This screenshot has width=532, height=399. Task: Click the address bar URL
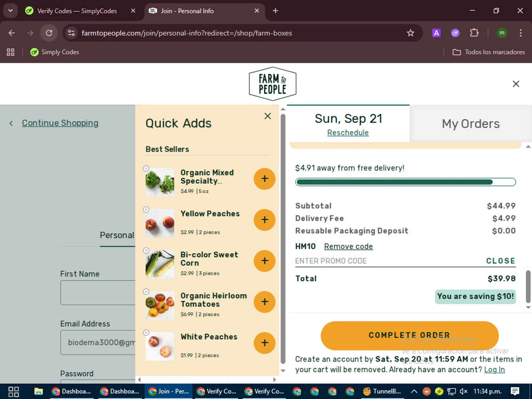coord(187,33)
